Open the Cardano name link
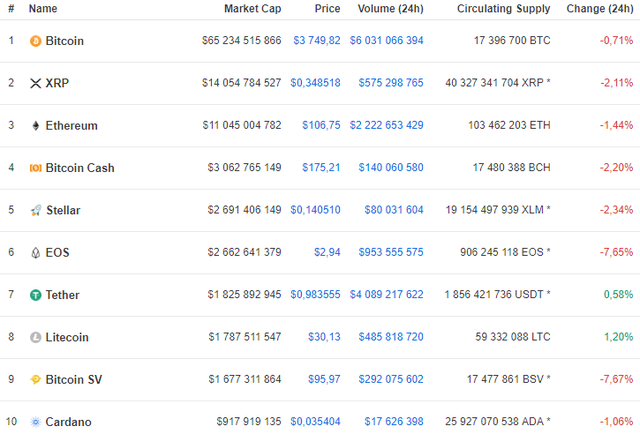640x434 pixels. pos(68,422)
